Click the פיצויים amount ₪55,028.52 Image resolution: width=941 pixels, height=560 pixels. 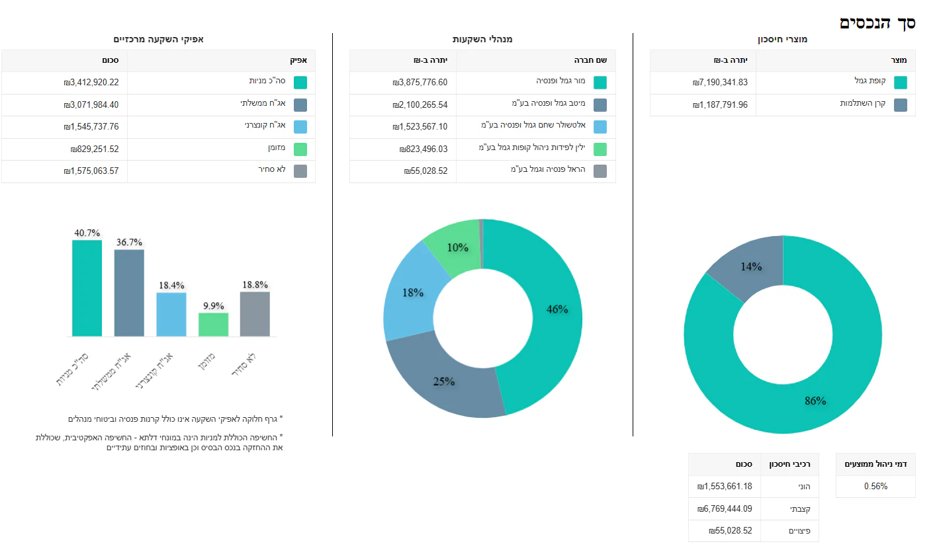[x=731, y=530]
